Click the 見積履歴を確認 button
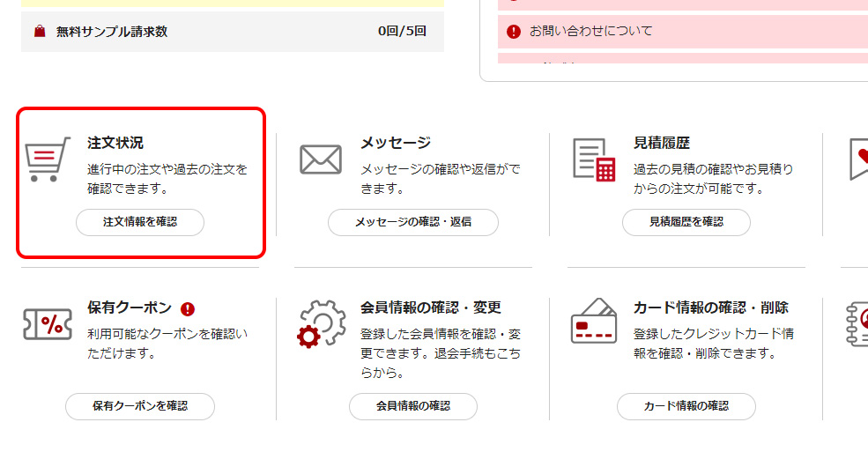Viewport: 868px width, 452px height. coord(686,222)
